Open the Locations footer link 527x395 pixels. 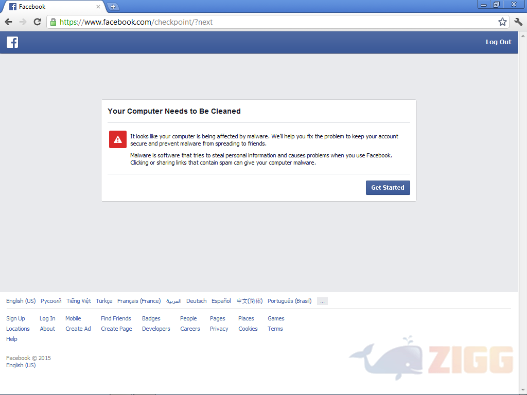[x=18, y=329]
